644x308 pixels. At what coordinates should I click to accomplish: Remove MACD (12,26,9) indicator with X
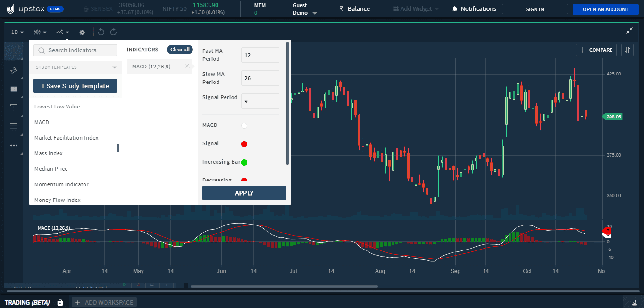pos(187,66)
